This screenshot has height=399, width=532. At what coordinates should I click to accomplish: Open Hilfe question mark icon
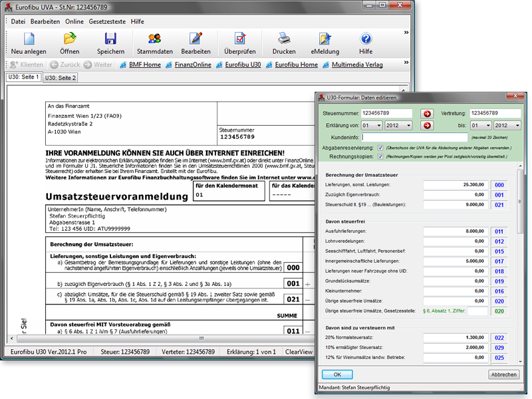pos(366,39)
